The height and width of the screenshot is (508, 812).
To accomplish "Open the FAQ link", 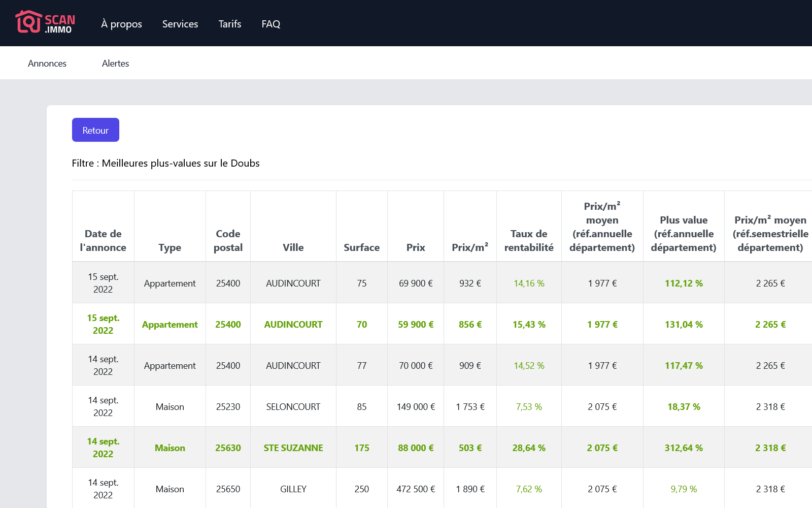I will [270, 24].
